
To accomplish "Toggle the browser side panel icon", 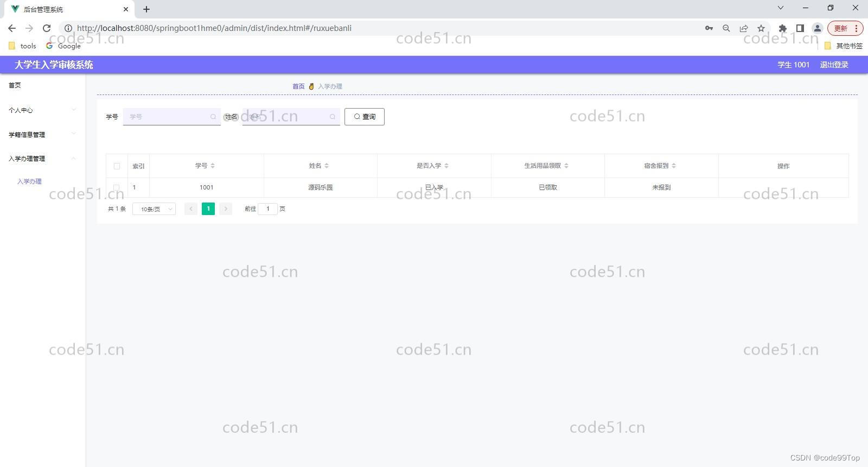I will click(800, 28).
